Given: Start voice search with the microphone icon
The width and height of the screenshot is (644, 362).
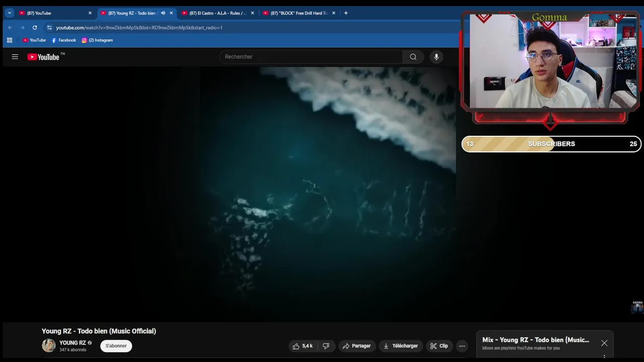Looking at the screenshot, I should click(x=436, y=57).
